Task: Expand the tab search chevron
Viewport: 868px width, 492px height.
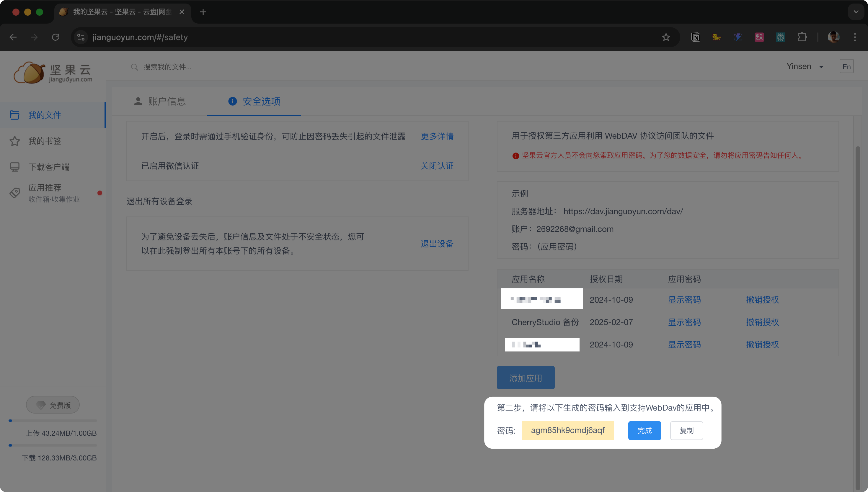Action: 856,12
